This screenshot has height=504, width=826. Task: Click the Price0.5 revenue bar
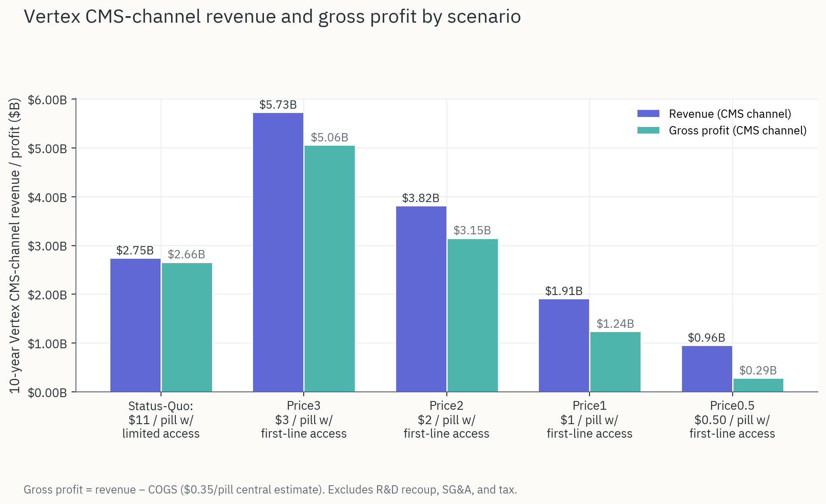point(707,369)
